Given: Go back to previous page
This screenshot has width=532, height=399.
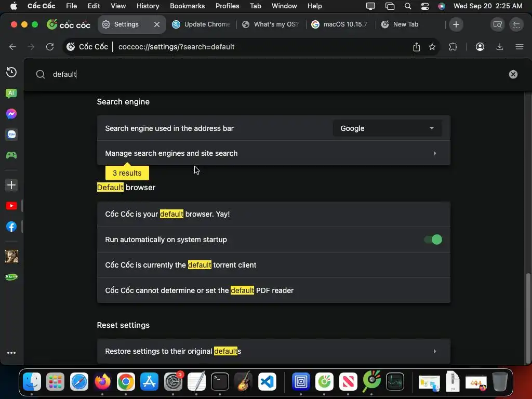Looking at the screenshot, I should coord(12,47).
